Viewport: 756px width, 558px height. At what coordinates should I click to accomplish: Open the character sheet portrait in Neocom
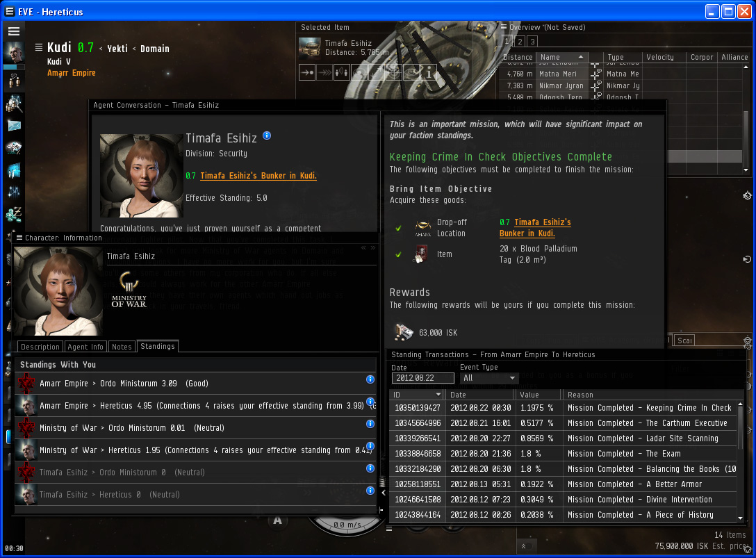(x=13, y=53)
